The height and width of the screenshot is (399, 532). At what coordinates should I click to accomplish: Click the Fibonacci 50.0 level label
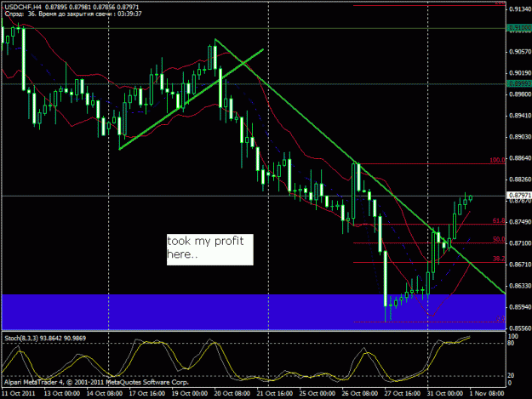pos(499,239)
